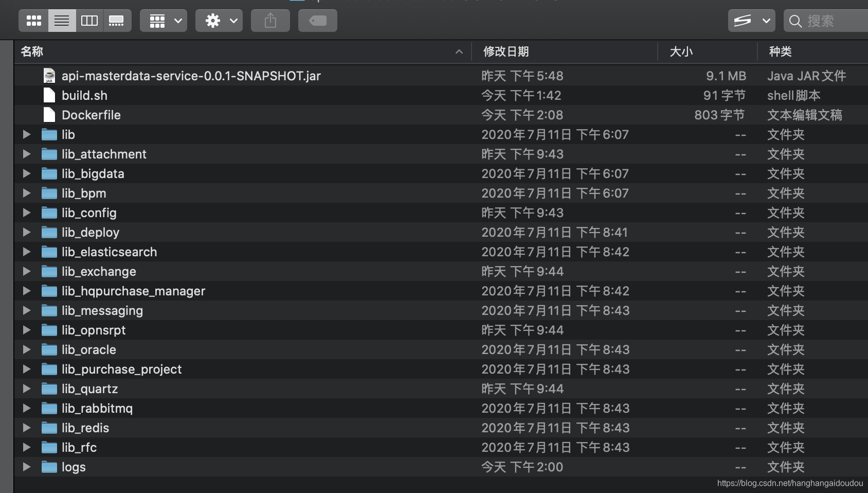Expand the lib_bigdata folder
The image size is (868, 493).
pos(27,173)
